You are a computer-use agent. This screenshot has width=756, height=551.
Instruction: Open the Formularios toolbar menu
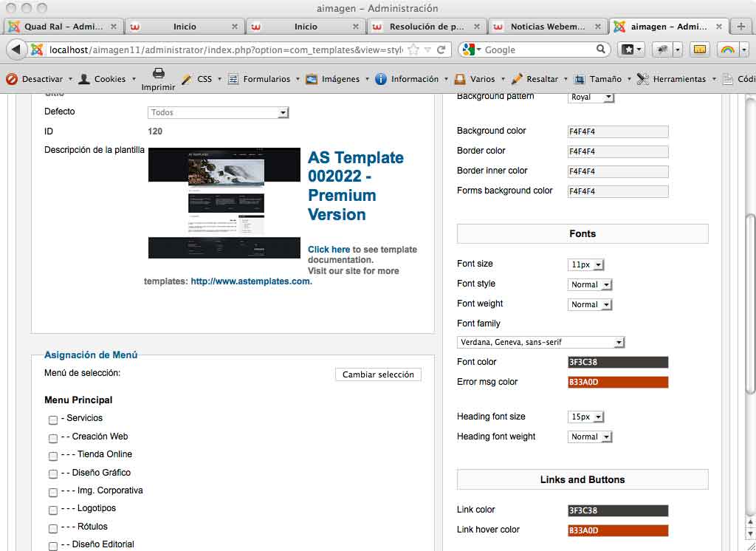(x=298, y=79)
